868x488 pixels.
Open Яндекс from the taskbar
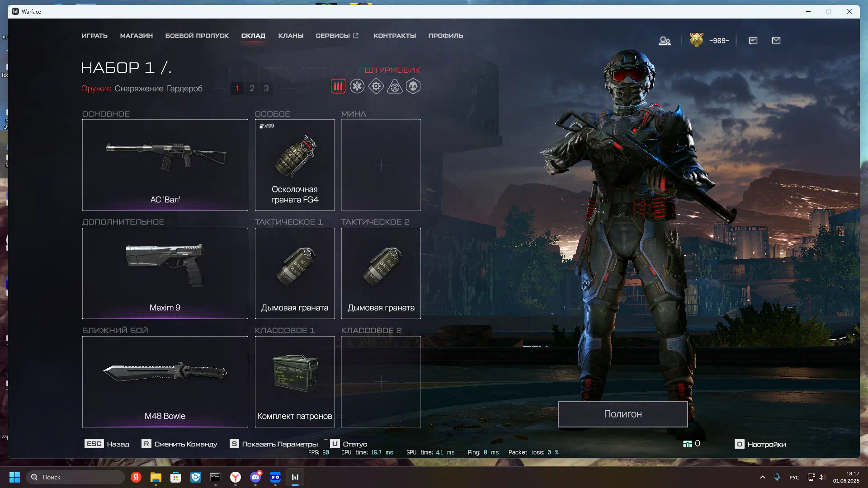click(136, 477)
